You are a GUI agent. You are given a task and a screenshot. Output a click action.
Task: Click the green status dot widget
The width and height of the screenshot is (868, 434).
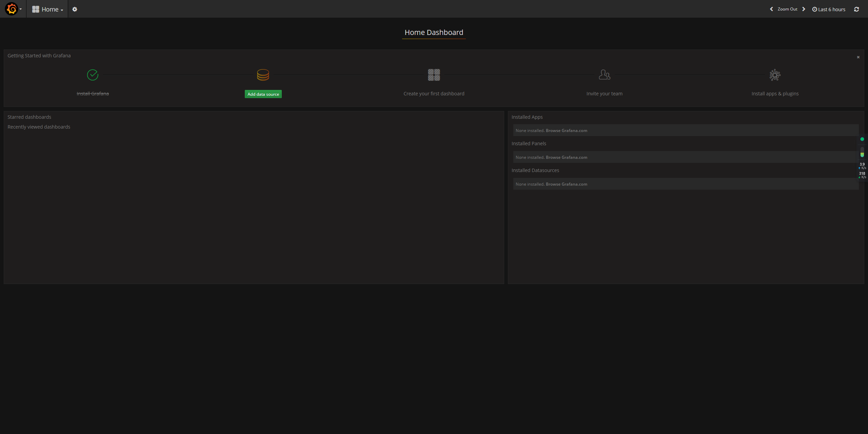tap(862, 139)
